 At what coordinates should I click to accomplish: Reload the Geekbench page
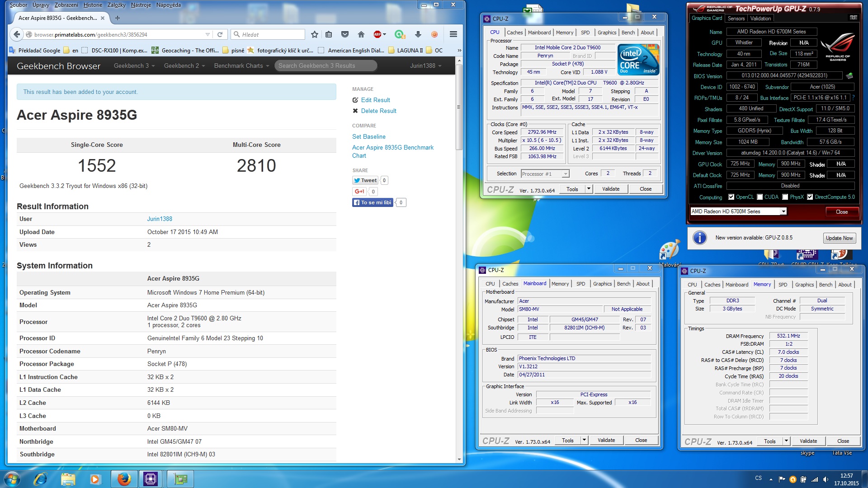click(x=220, y=34)
